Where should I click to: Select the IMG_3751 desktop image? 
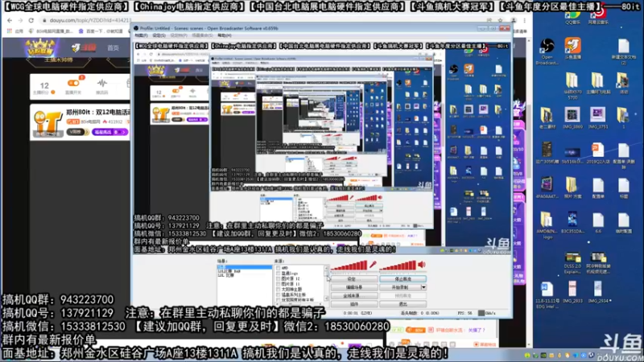tap(598, 118)
